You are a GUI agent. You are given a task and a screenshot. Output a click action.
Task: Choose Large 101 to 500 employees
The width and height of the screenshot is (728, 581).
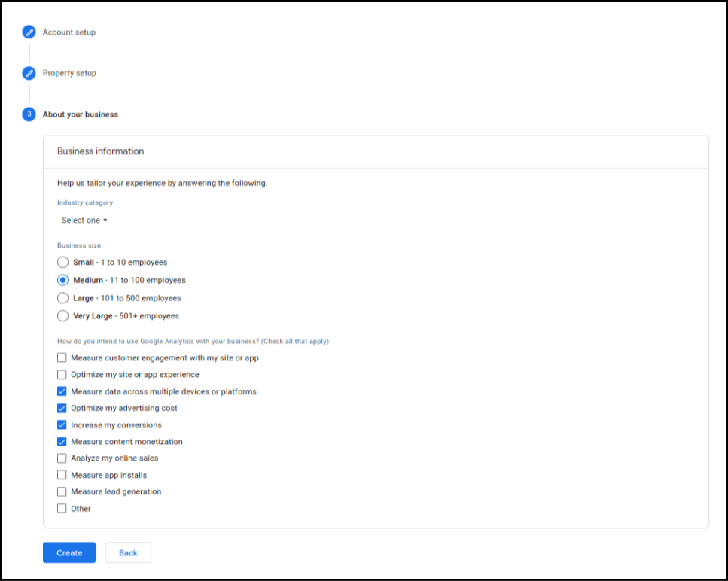[x=62, y=298]
